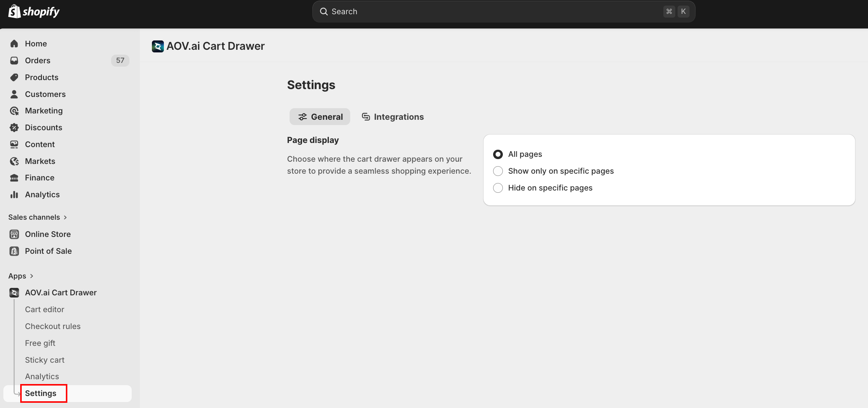868x408 pixels.
Task: Click the General tab sliders icon
Action: 303,117
